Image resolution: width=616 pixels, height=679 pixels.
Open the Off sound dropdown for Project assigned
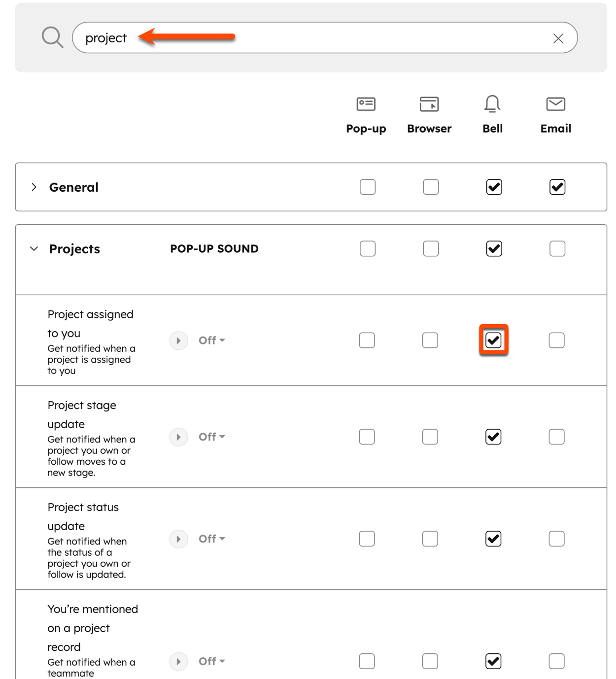[211, 340]
